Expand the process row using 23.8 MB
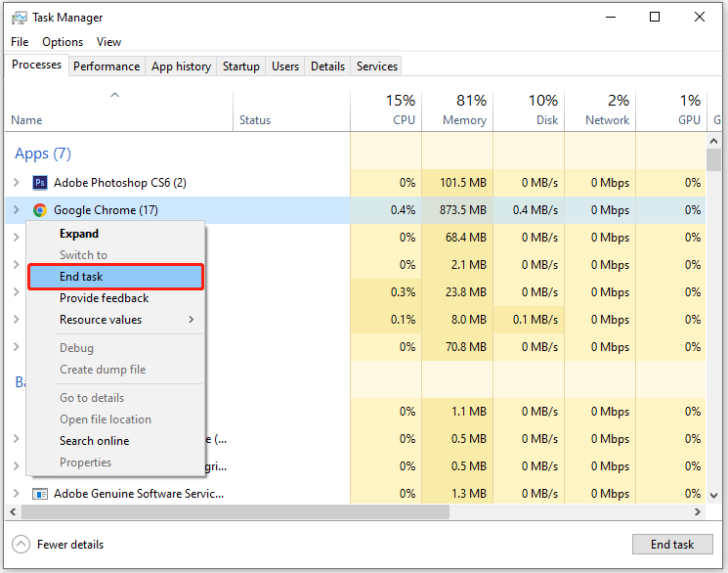This screenshot has height=573, width=728. 17,292
